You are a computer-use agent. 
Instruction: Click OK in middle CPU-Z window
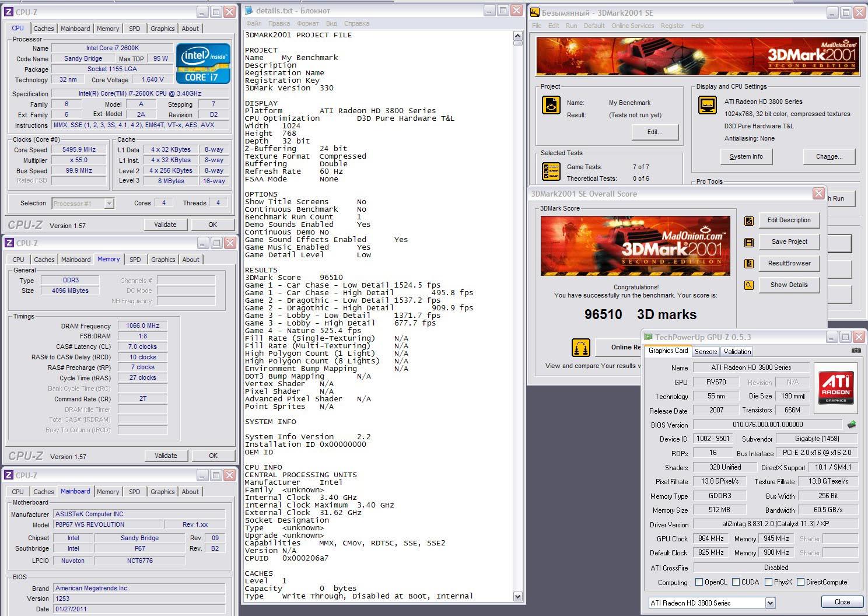(x=213, y=456)
